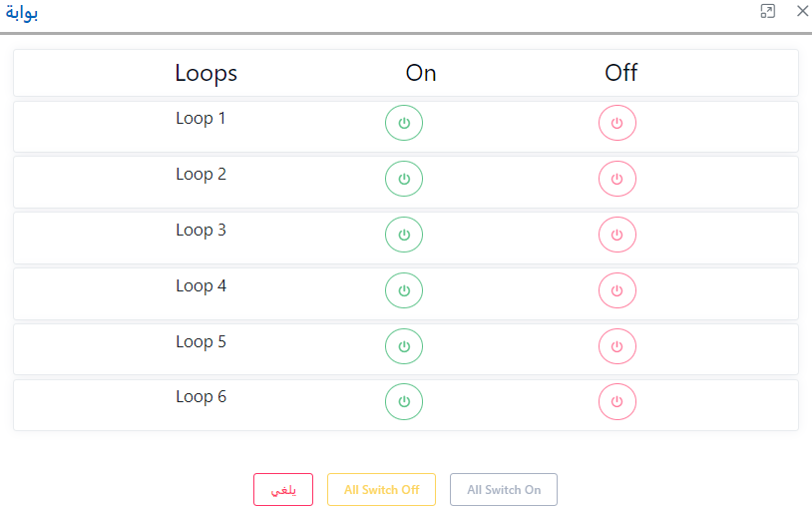
Task: Close the بوابة dialog window
Action: (x=802, y=11)
